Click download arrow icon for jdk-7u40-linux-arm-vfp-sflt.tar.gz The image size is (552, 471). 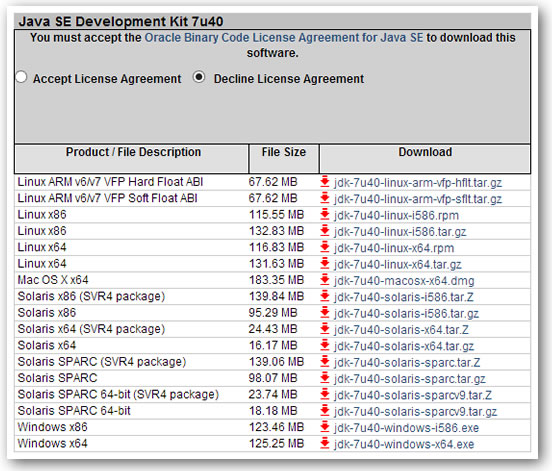click(325, 198)
